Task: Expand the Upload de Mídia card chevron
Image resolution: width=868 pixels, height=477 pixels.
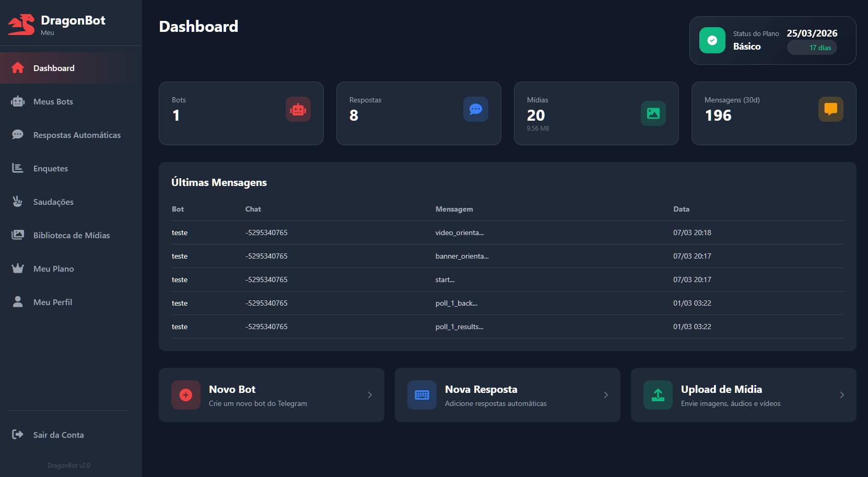Action: coord(842,395)
